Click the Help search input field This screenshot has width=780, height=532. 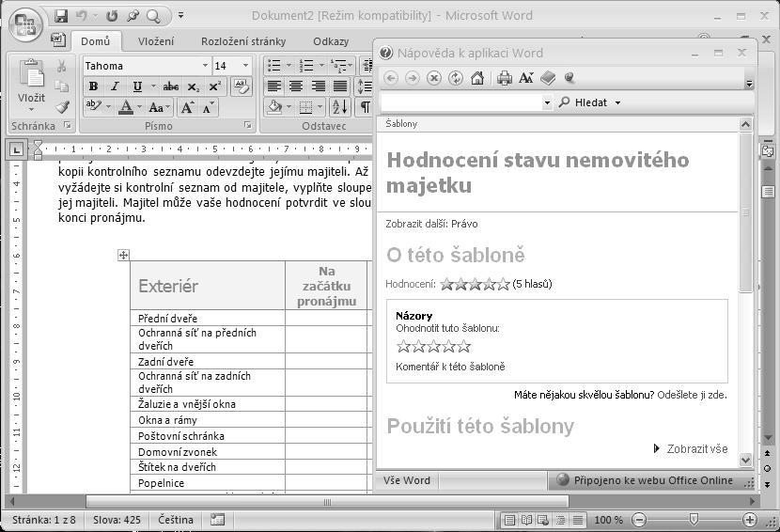pos(461,103)
